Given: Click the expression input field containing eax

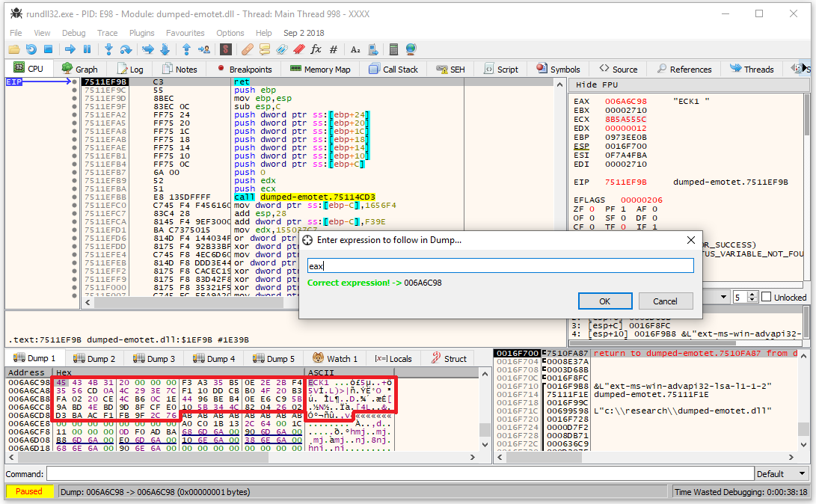Looking at the screenshot, I should coord(500,265).
